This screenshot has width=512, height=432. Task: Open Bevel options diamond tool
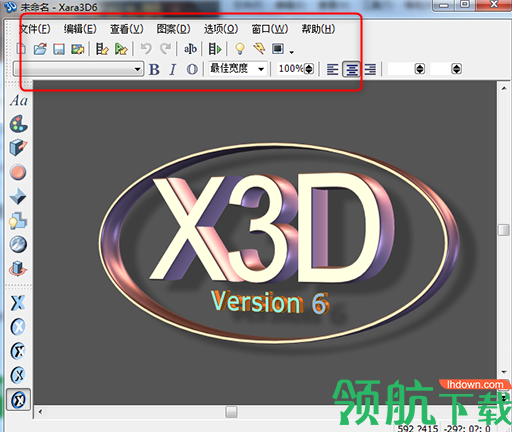tap(18, 196)
